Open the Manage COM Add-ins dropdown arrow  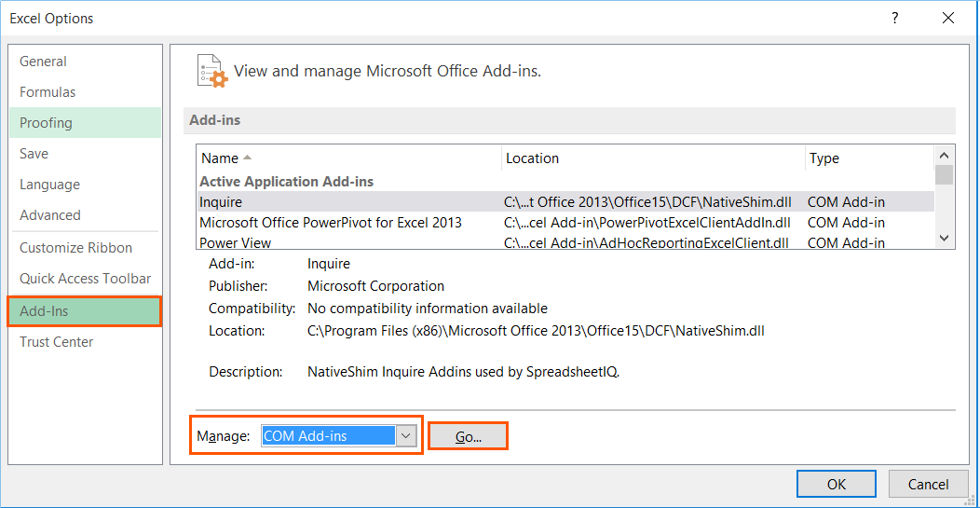406,436
